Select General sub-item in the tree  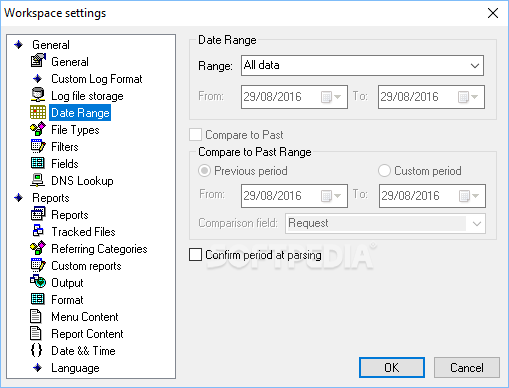tap(70, 62)
